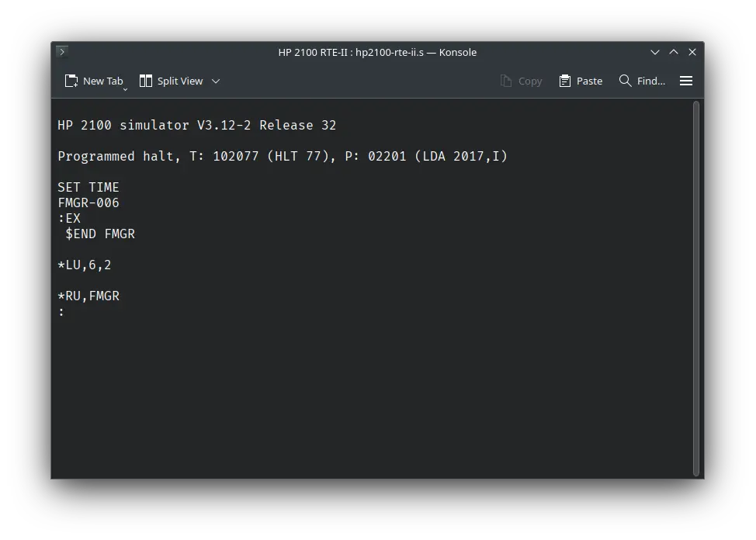Open a new tab with the New Tab icon

(70, 80)
